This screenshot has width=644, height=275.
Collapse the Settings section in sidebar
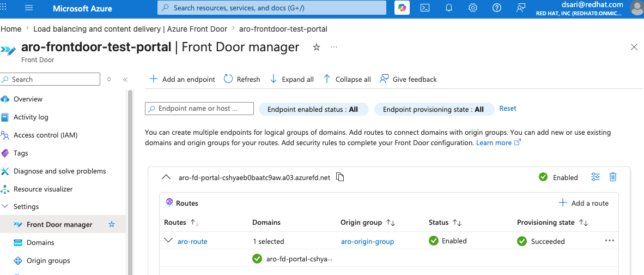[5, 206]
